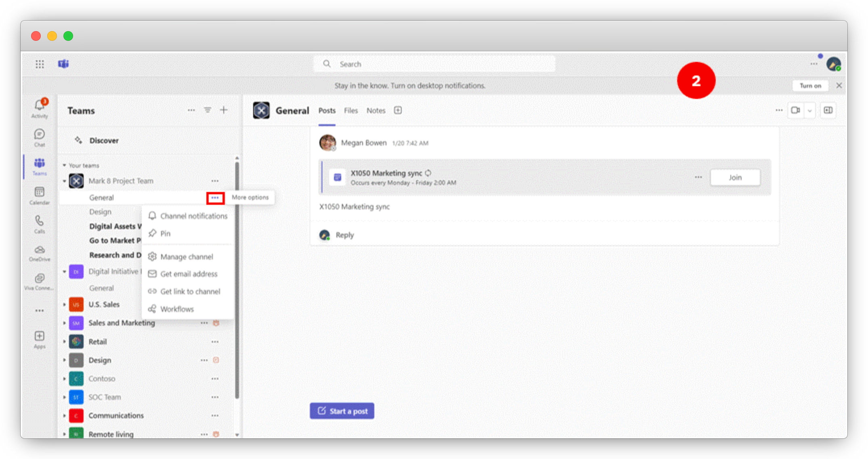The width and height of the screenshot is (868, 459).
Task: Open the Chat icon in sidebar
Action: [39, 135]
